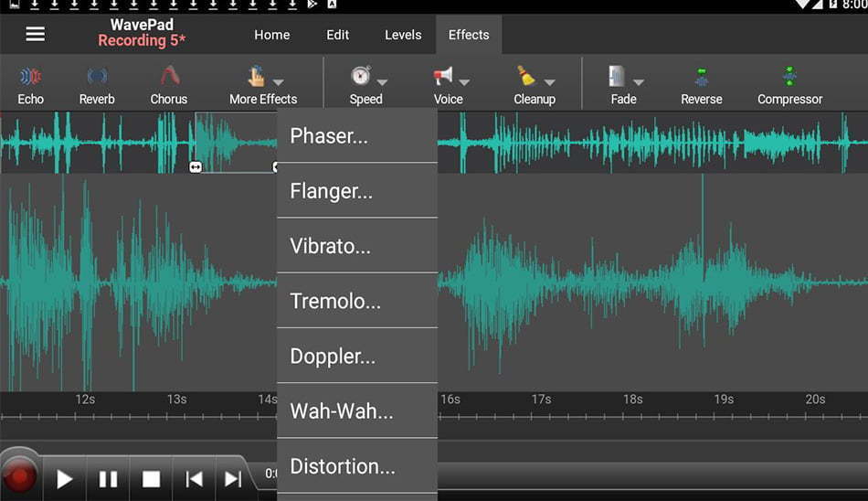
Task: Switch to the Levels tab
Action: [x=403, y=35]
